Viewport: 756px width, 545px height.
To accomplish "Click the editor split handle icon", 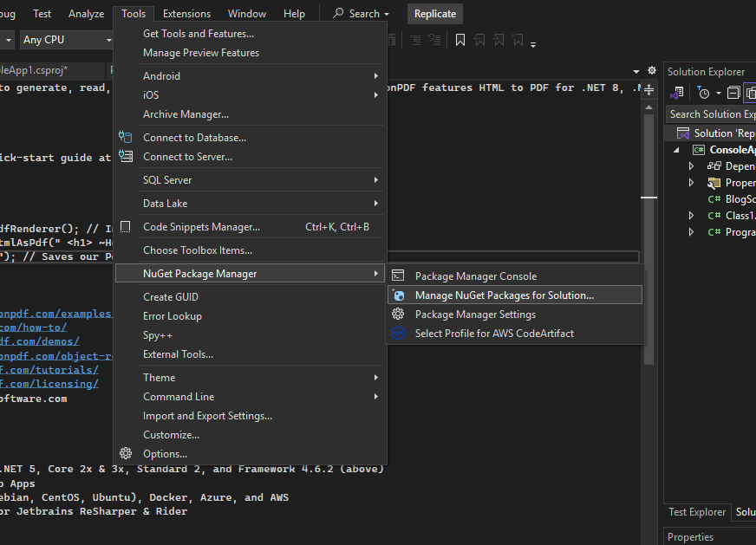I will tap(649, 89).
